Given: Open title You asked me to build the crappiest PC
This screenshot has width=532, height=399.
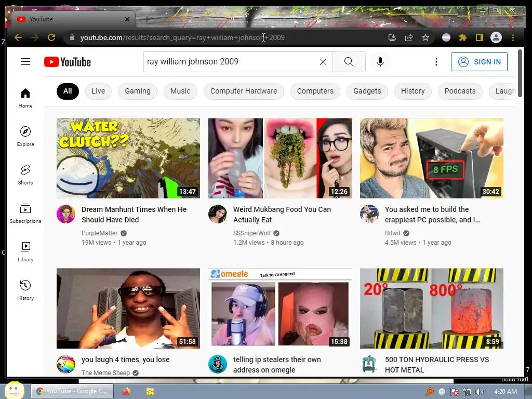Looking at the screenshot, I should (x=433, y=215).
